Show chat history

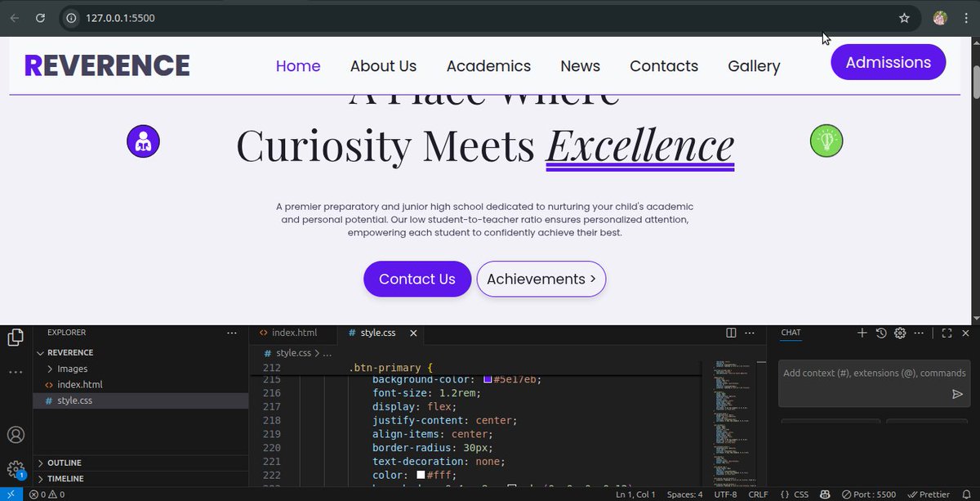881,333
